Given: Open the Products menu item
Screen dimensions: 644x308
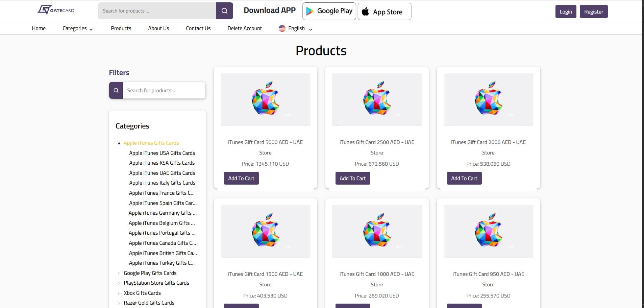Looking at the screenshot, I should coord(121,28).
